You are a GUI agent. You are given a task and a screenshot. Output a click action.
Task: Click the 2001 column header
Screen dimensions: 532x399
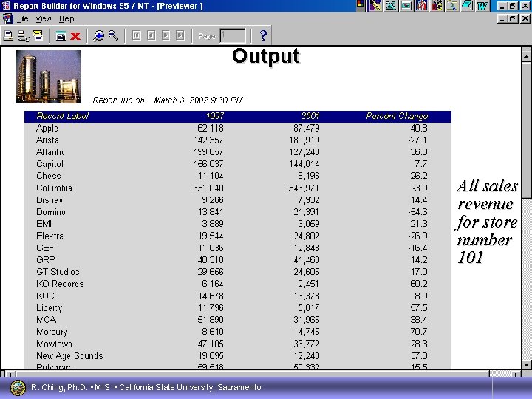pos(310,116)
